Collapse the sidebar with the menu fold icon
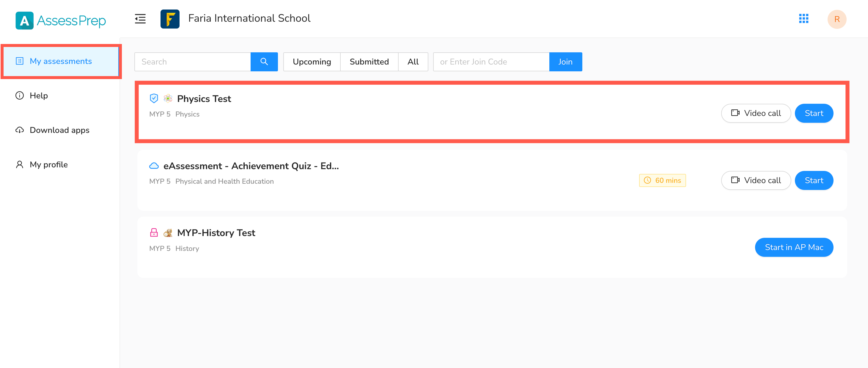868x368 pixels. pos(140,19)
